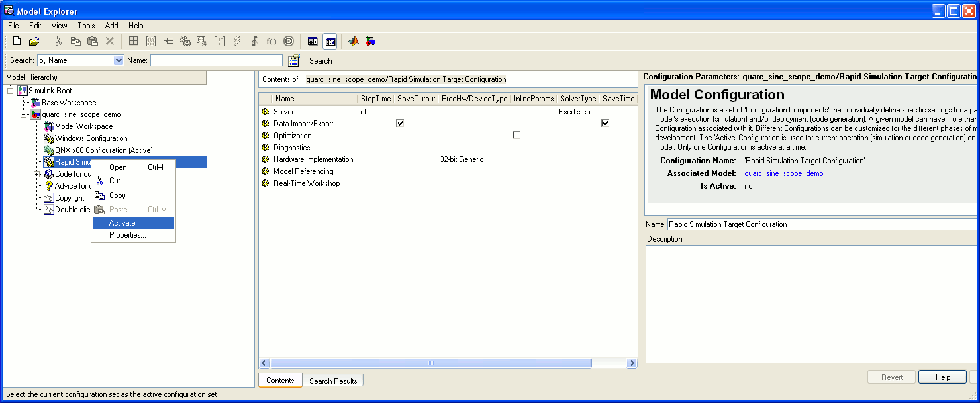The image size is (980, 403).
Task: Click the Open folder toolbar icon
Action: point(34,41)
